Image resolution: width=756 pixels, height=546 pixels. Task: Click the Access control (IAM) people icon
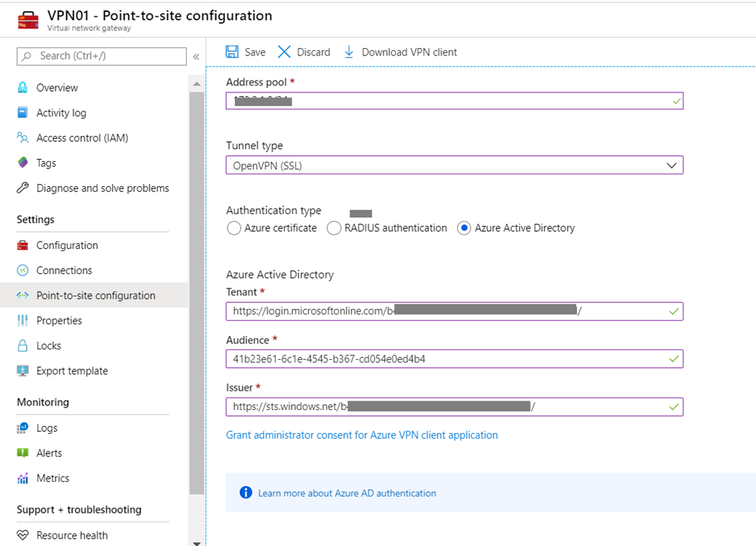(x=23, y=137)
